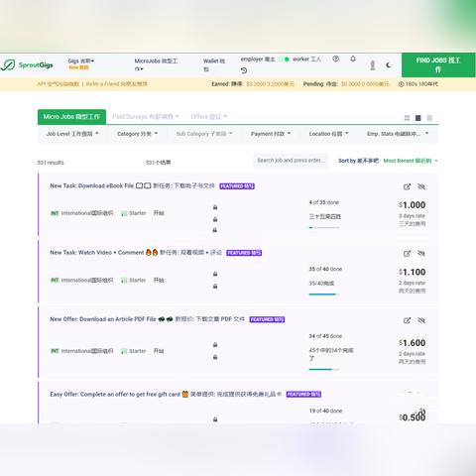The height and width of the screenshot is (476, 476).
Task: Open the Download eBook File job title
Action: 132,185
